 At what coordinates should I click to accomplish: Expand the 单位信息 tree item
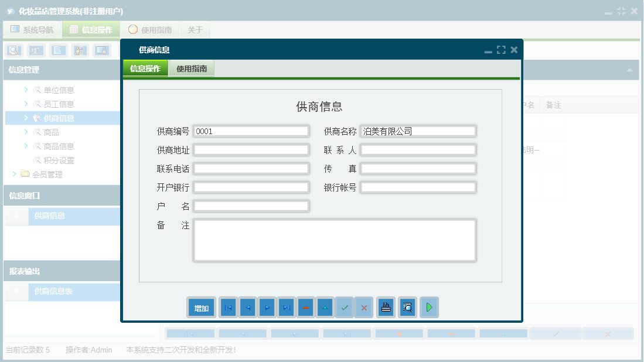25,90
